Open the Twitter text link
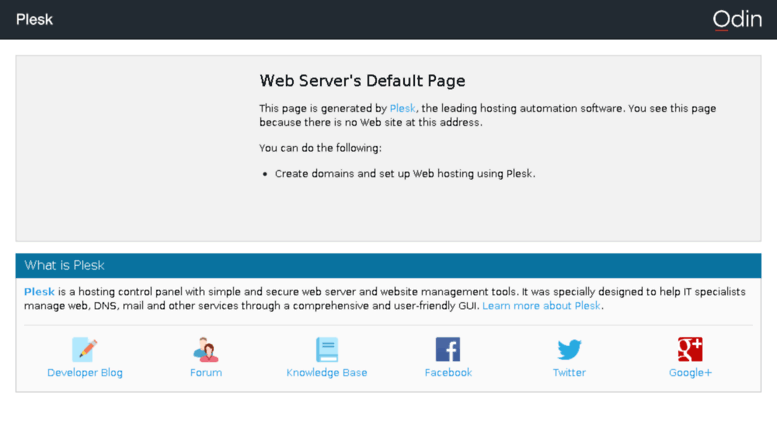The width and height of the screenshot is (777, 423). point(569,372)
